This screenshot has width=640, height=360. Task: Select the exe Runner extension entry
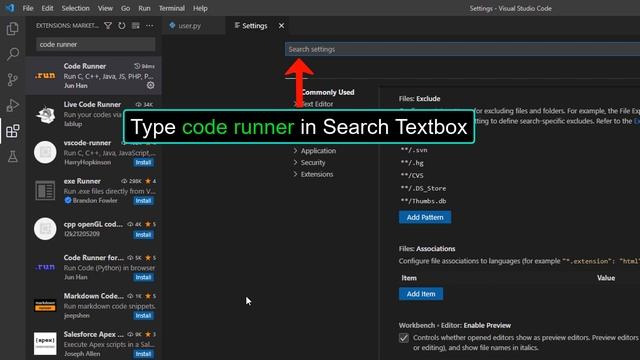tap(93, 191)
